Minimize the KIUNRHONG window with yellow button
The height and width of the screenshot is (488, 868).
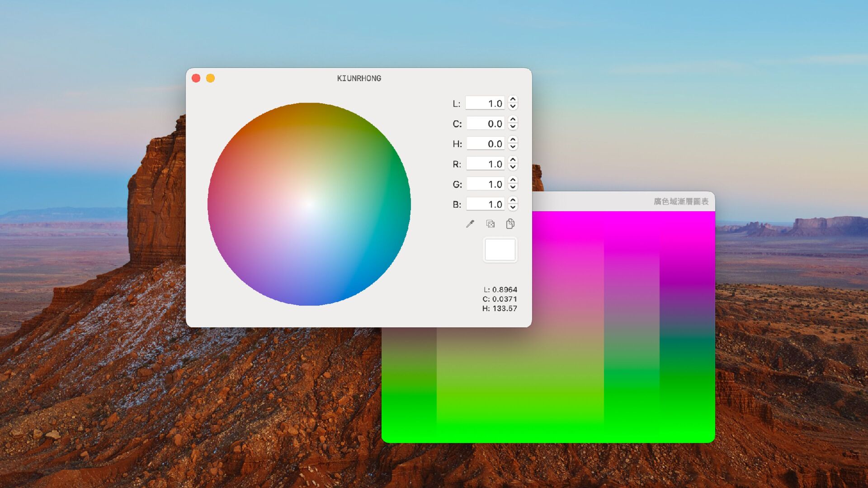211,78
